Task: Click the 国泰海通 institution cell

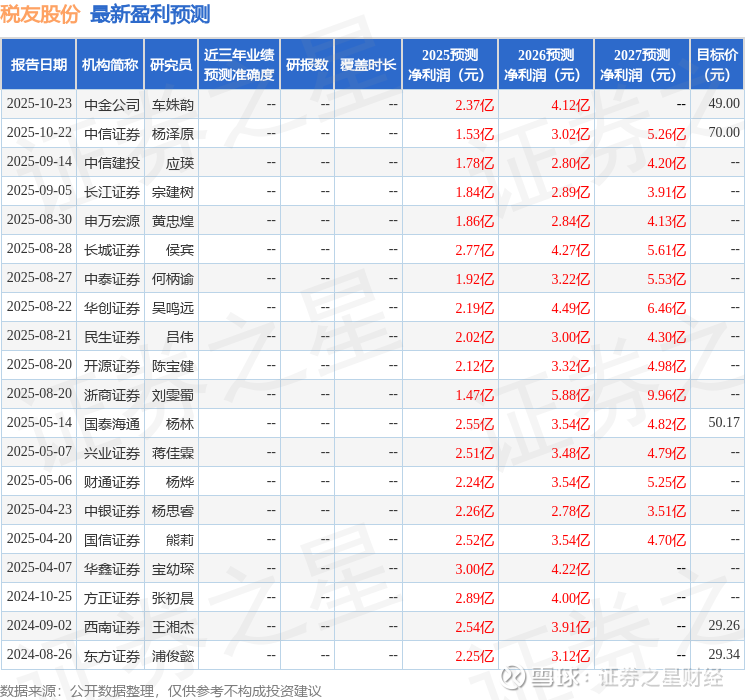Action: (112, 424)
